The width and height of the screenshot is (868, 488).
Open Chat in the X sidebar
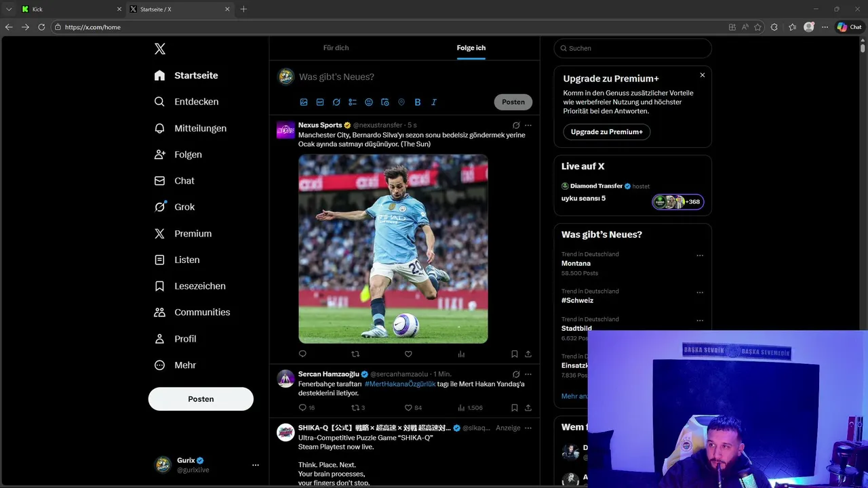(x=174, y=181)
